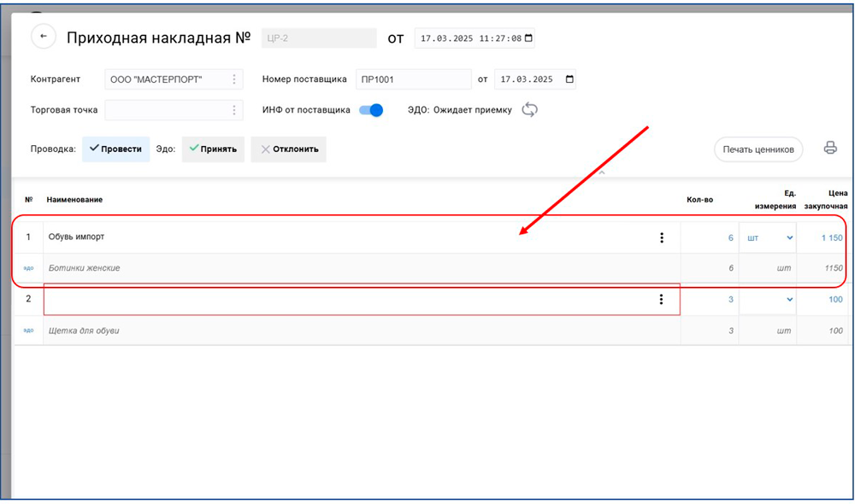Screen dimensions: 855x504
Task: Open three-dot menu for row 2
Action: 661,299
